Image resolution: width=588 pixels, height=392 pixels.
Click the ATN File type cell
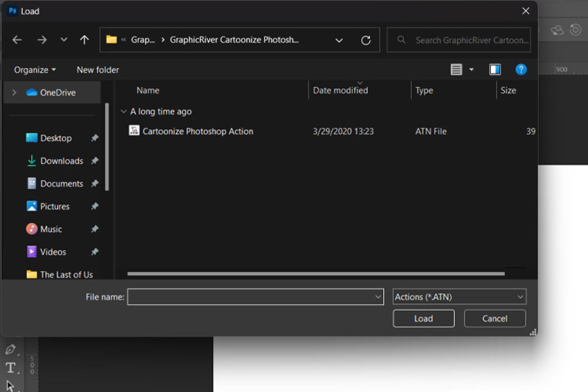coord(431,131)
